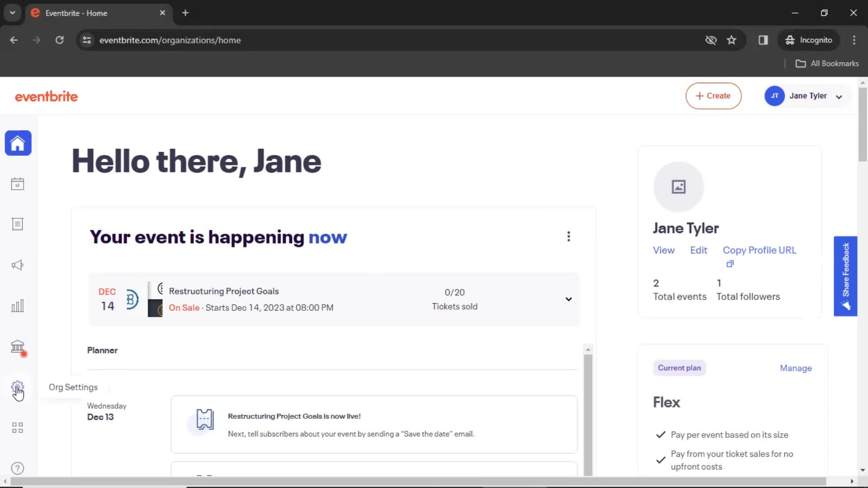Reload the page

click(59, 40)
